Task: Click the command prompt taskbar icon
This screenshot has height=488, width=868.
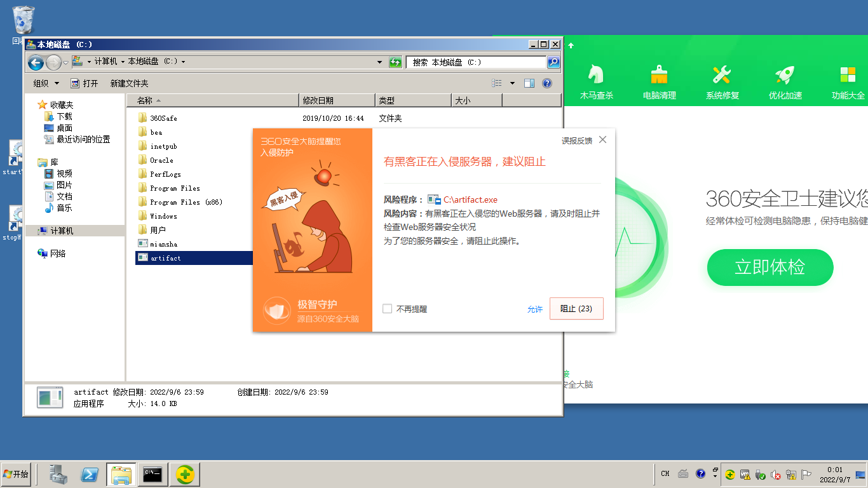Action: (152, 474)
